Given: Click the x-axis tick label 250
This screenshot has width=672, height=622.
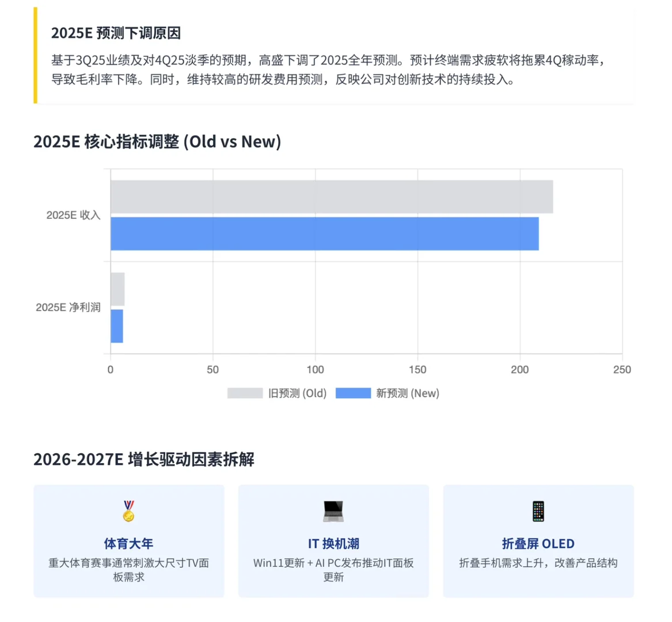Looking at the screenshot, I should tap(622, 370).
